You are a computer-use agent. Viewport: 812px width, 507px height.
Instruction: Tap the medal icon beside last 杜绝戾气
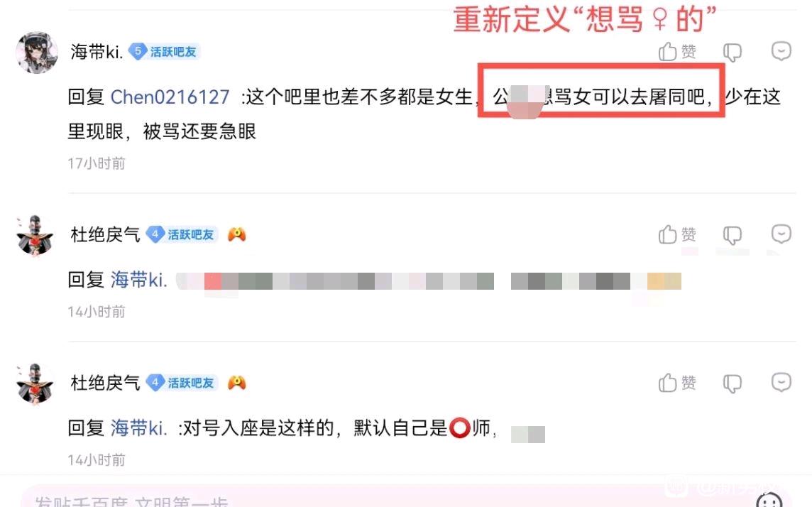[x=236, y=383]
